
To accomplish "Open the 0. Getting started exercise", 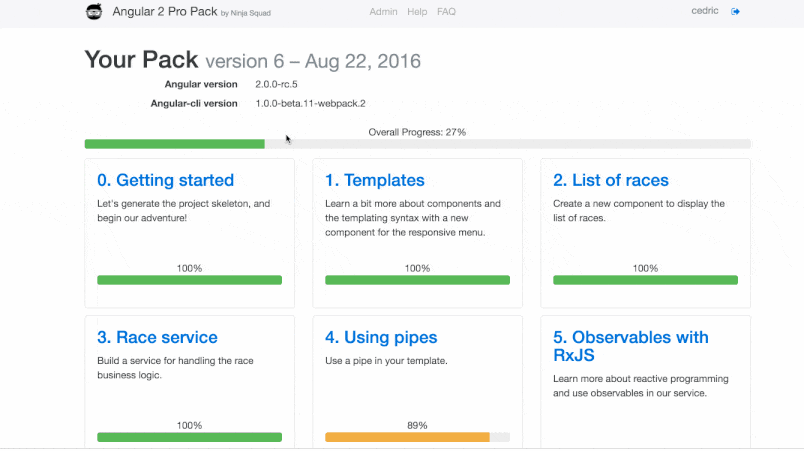I will [x=165, y=180].
